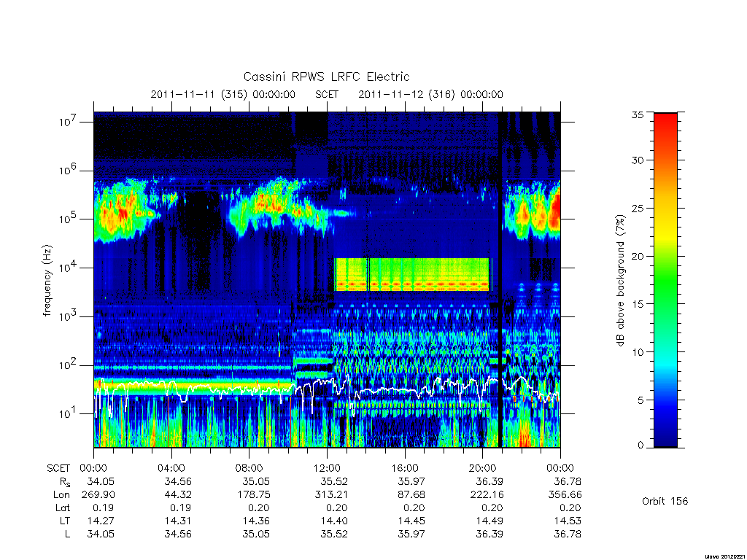
Task: Click the 10^7 frequency axis label
Action: (69, 122)
